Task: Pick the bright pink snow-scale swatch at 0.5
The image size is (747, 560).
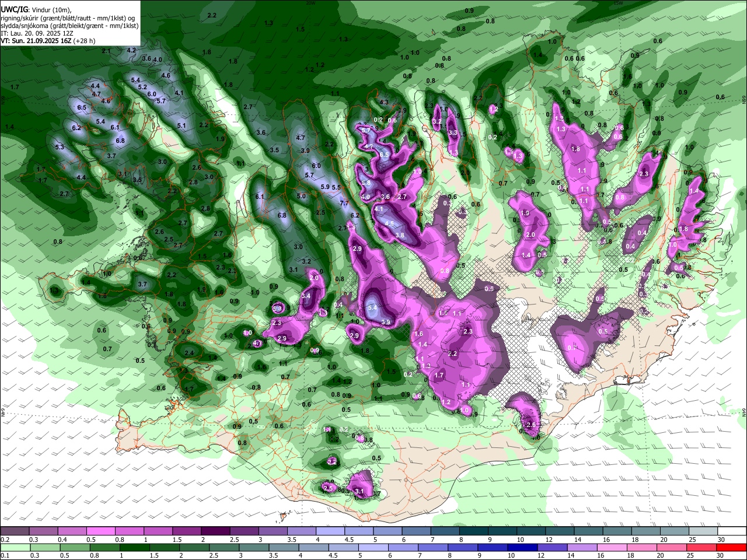Action: click(x=100, y=531)
